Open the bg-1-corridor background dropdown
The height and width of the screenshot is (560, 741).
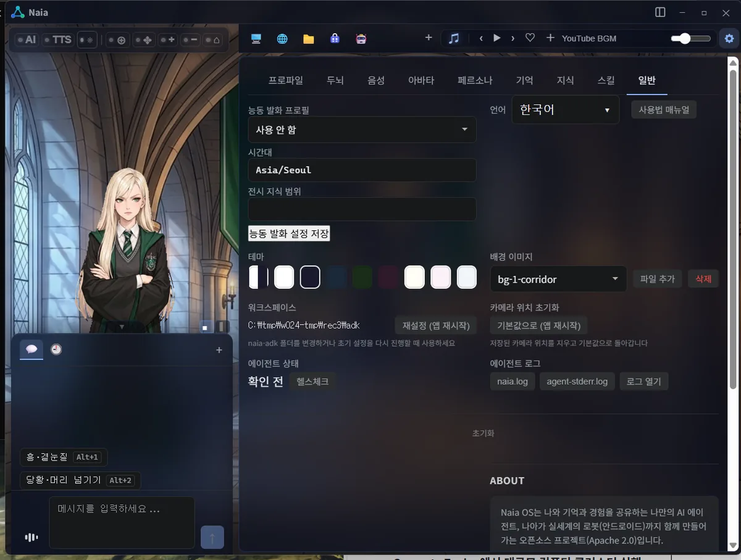click(x=558, y=279)
